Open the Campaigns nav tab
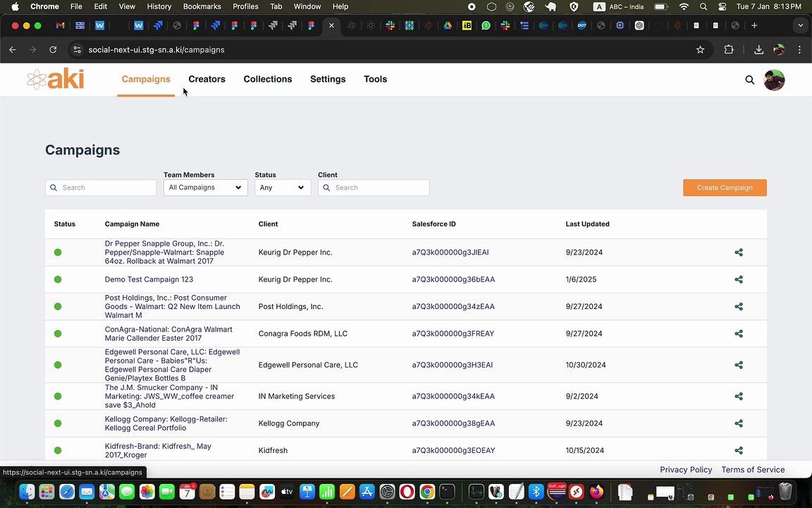The width and height of the screenshot is (812, 508). pyautogui.click(x=146, y=79)
